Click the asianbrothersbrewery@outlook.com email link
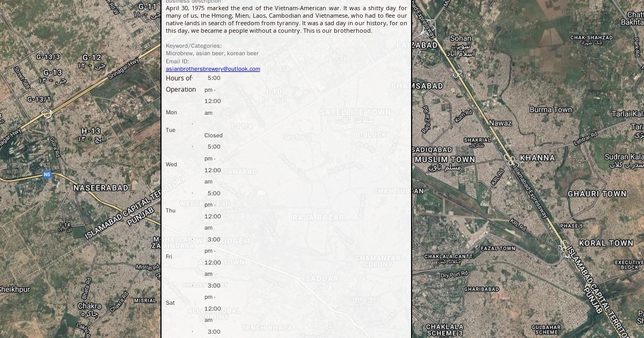 pyautogui.click(x=213, y=69)
